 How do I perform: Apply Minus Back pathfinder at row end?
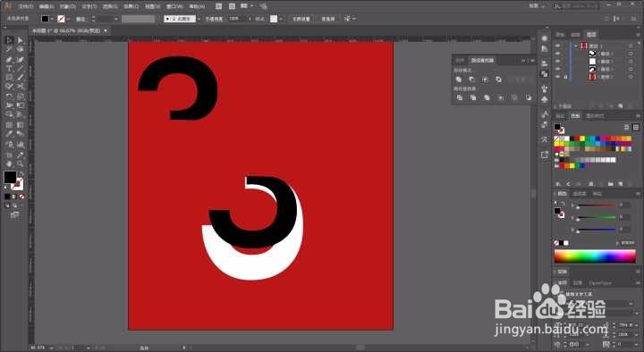[x=529, y=97]
